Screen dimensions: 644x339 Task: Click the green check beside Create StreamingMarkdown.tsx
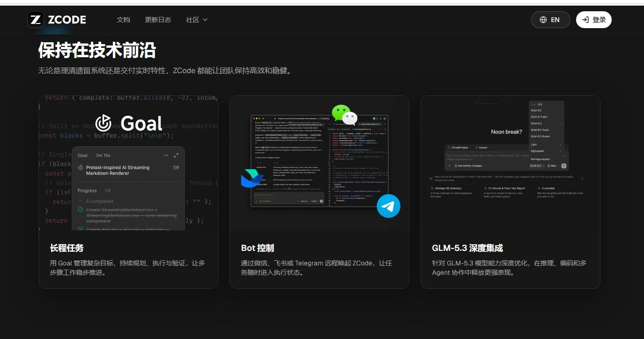click(81, 210)
